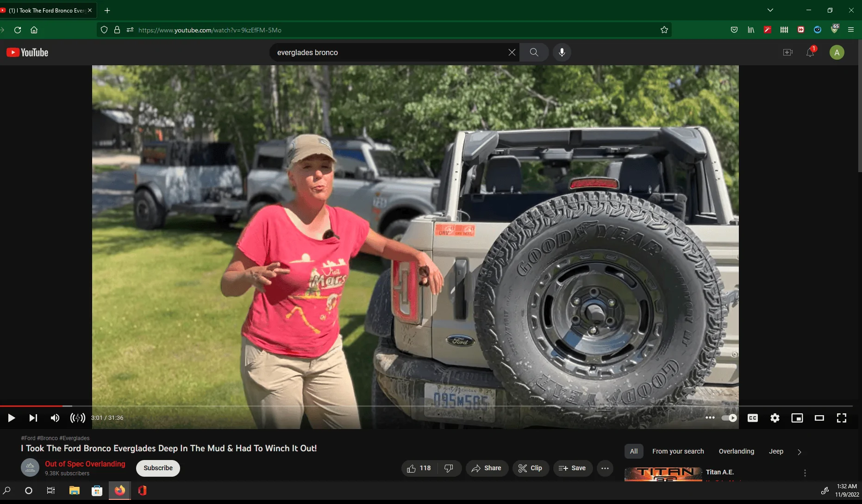The image size is (862, 504).
Task: Click the red play extension icon
Action: click(801, 30)
